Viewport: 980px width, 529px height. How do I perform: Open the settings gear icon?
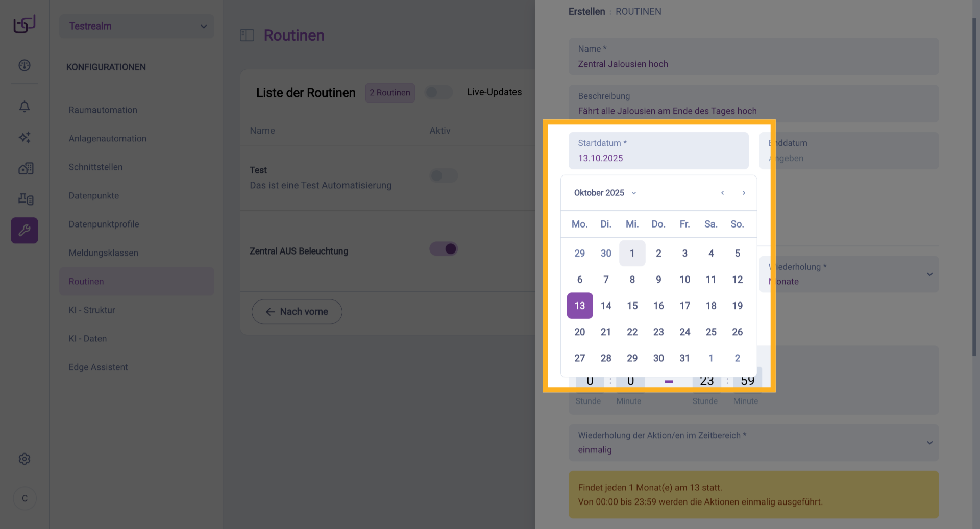(24, 459)
